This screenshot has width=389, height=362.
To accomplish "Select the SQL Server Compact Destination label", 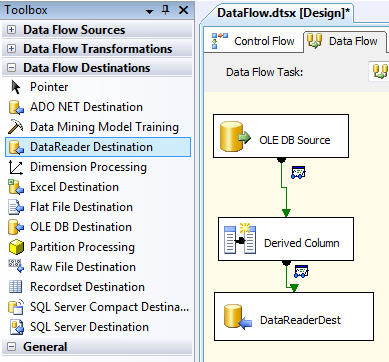I will (x=109, y=307).
